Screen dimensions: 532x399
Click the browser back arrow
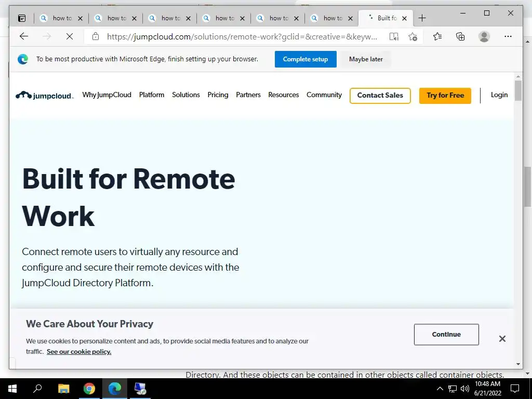click(24, 36)
